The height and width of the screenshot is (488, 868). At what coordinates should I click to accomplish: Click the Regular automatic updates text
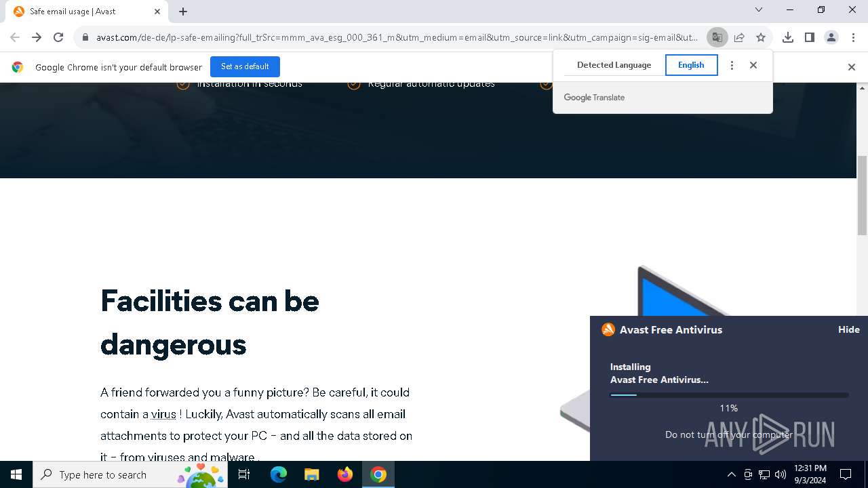coord(431,83)
